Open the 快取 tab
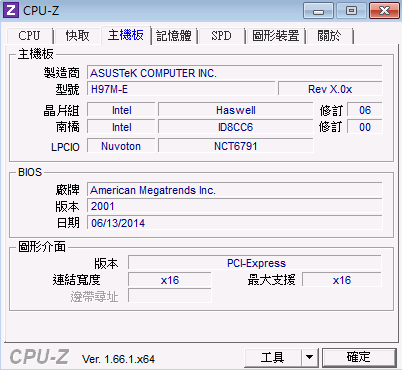This screenshot has width=402, height=370. (x=77, y=36)
